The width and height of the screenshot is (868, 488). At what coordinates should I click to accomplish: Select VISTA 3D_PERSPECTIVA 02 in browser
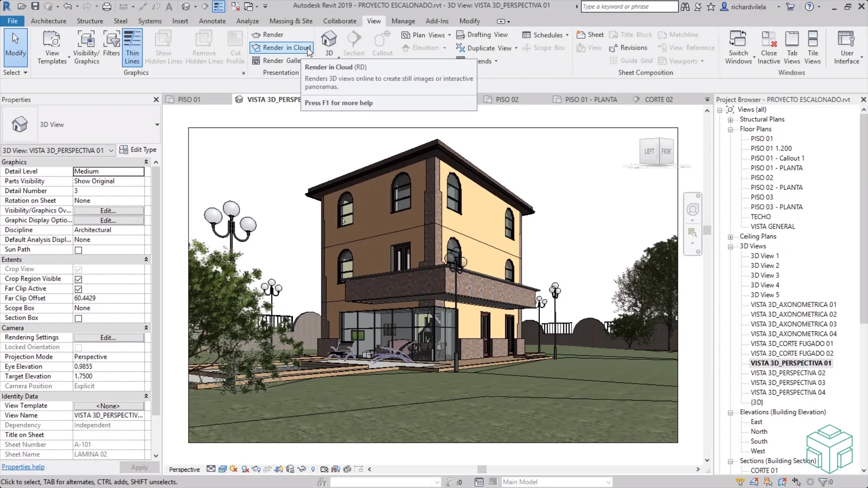tap(788, 372)
